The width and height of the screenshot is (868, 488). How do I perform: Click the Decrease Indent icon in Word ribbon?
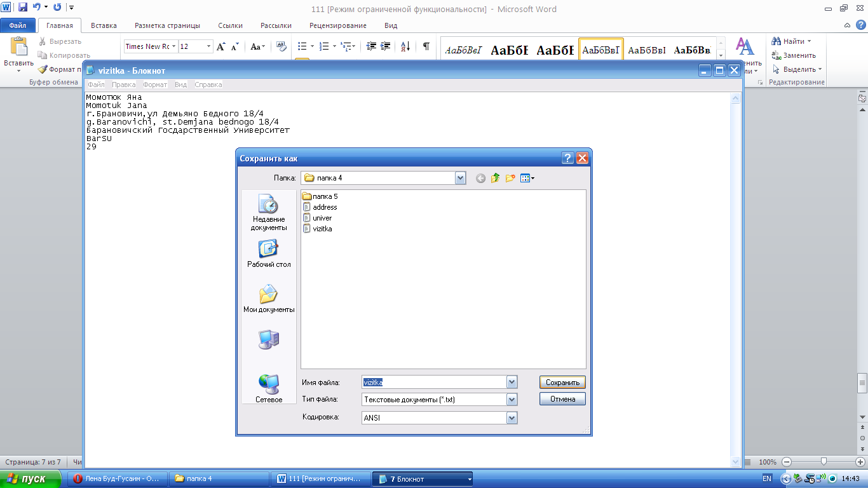371,46
